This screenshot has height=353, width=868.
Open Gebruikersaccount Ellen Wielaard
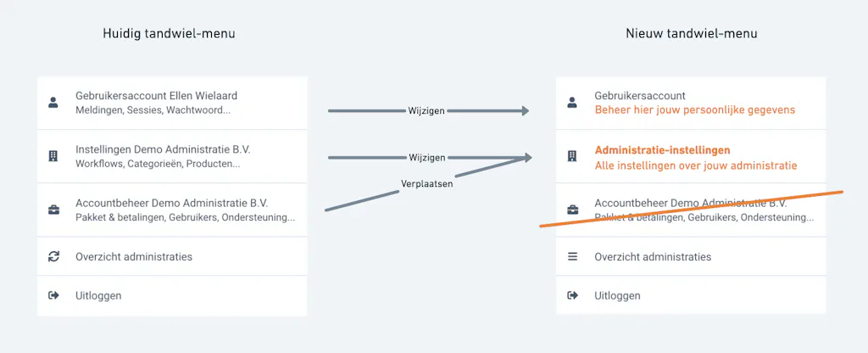point(172,103)
